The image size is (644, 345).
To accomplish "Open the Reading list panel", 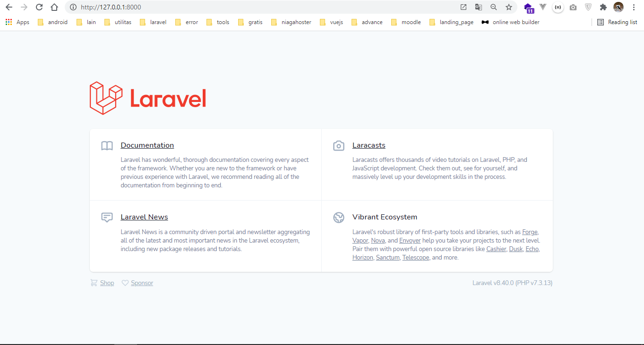I will [617, 22].
